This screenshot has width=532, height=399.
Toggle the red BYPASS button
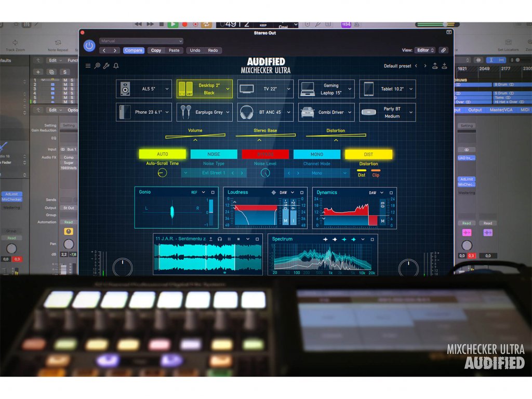point(265,154)
